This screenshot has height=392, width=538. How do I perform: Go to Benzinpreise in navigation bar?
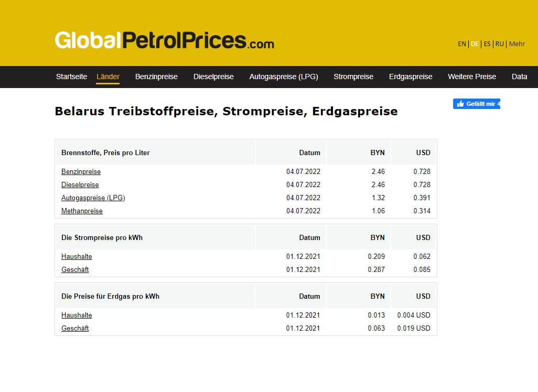(156, 77)
